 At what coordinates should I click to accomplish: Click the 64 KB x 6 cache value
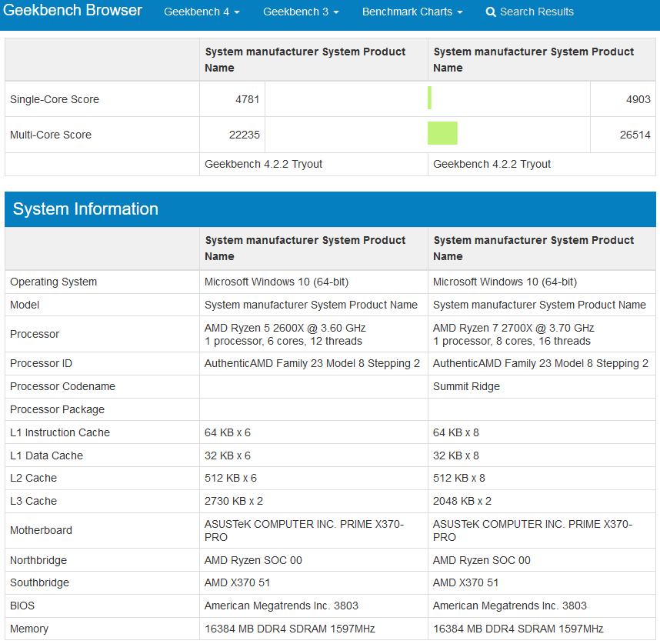pos(227,432)
